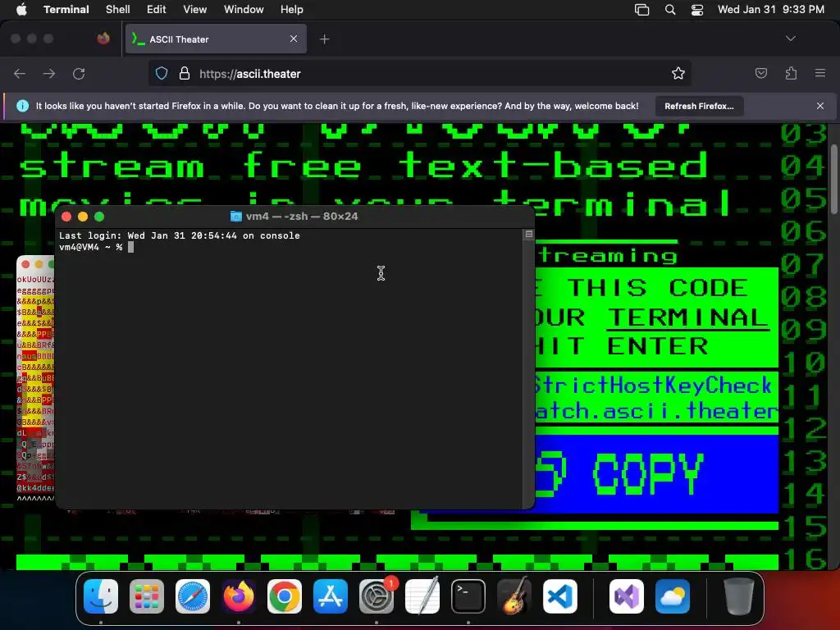Bookmark this page with star icon
The width and height of the screenshot is (840, 630).
(678, 73)
